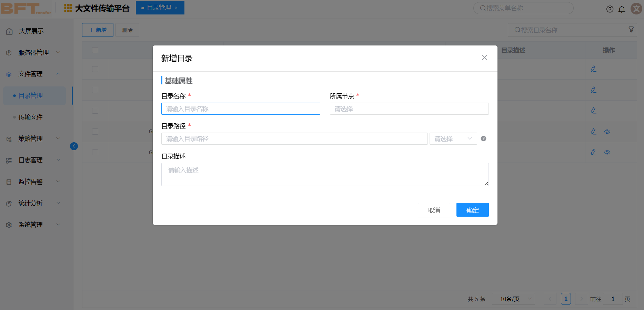Viewport: 644px width, 310px height.
Task: Click the 确定 confirm button
Action: [x=472, y=210]
